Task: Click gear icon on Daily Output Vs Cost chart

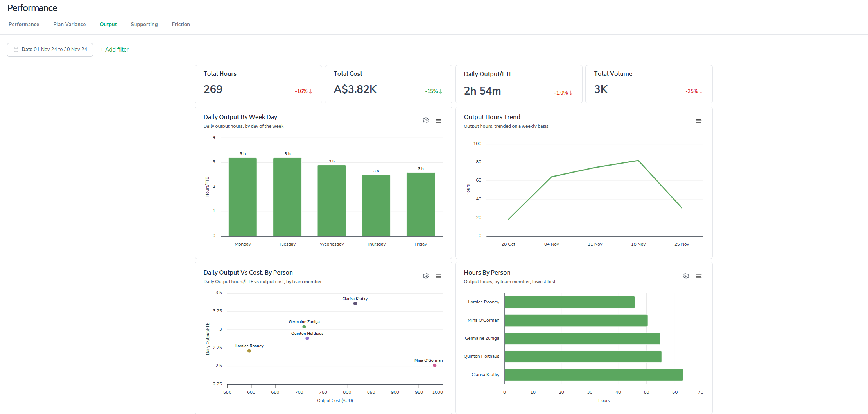Action: (x=426, y=276)
